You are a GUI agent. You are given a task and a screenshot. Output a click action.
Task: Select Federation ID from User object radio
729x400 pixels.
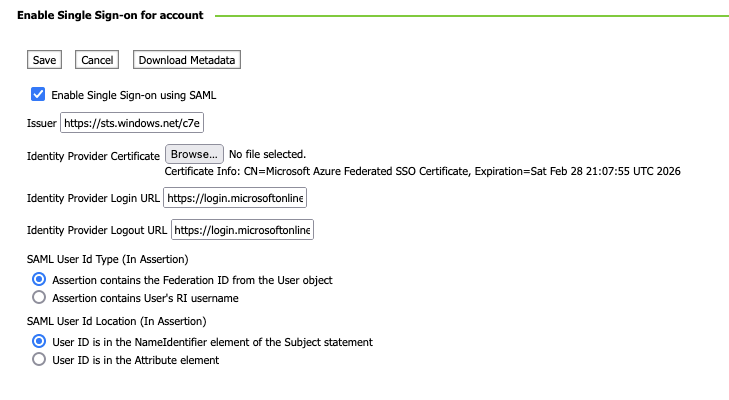coord(39,280)
